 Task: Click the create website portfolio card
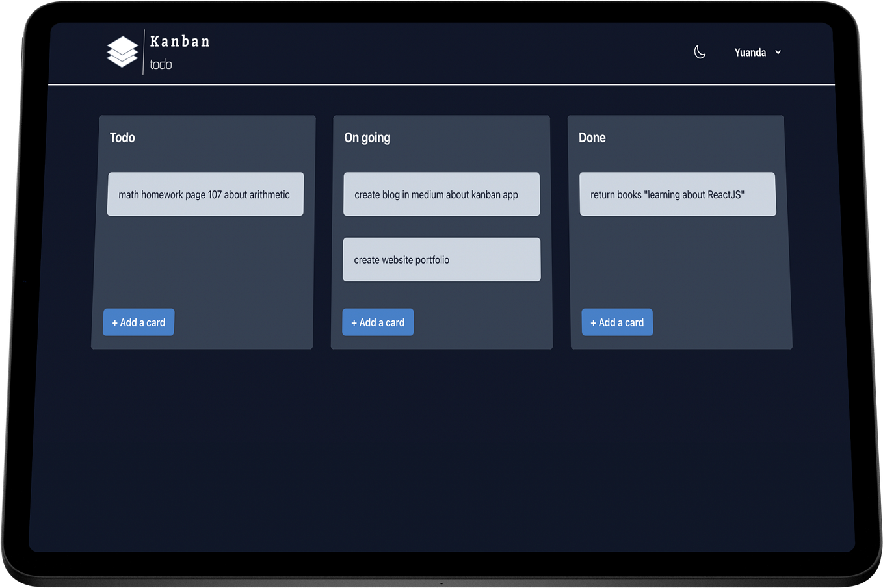point(441,259)
